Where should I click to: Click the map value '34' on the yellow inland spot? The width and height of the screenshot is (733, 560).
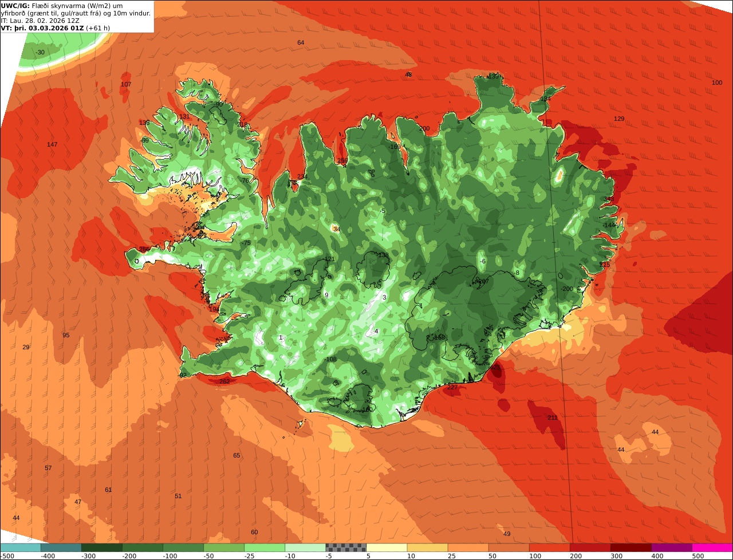coord(336,230)
